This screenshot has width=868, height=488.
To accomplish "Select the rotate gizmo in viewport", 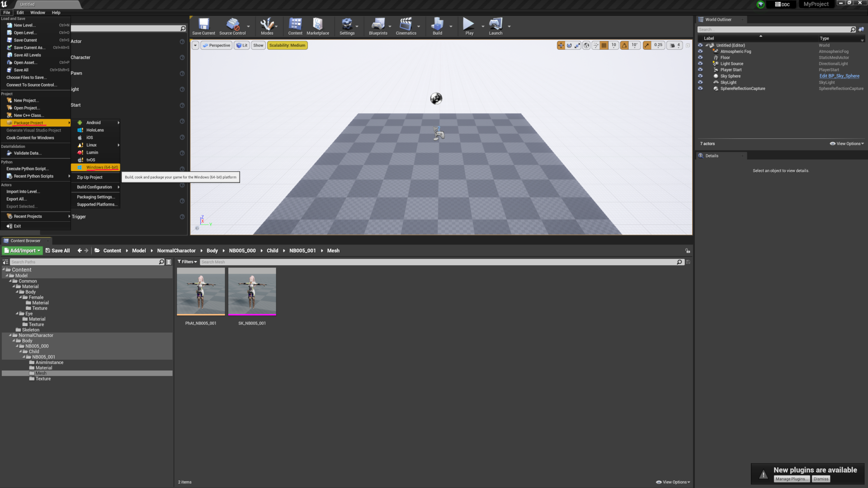I will [569, 45].
